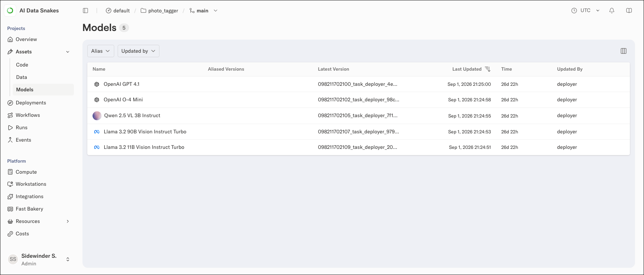Image resolution: width=644 pixels, height=275 pixels.
Task: Click the Latest Version column header
Action: pyautogui.click(x=333, y=69)
